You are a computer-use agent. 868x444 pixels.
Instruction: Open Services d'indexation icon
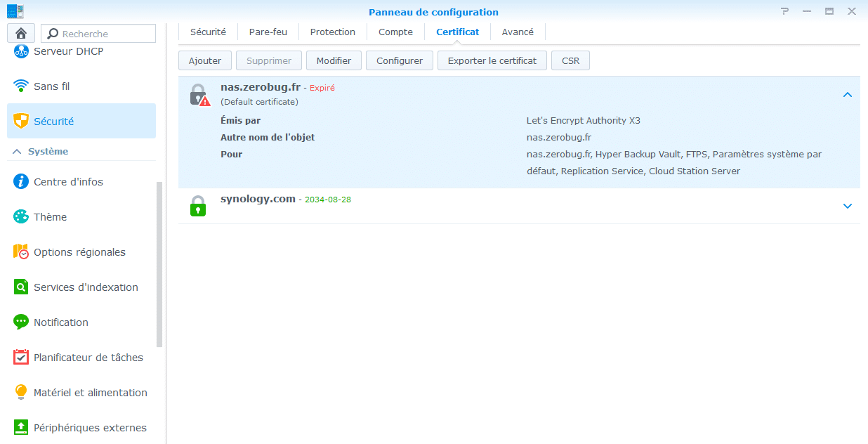(x=21, y=287)
